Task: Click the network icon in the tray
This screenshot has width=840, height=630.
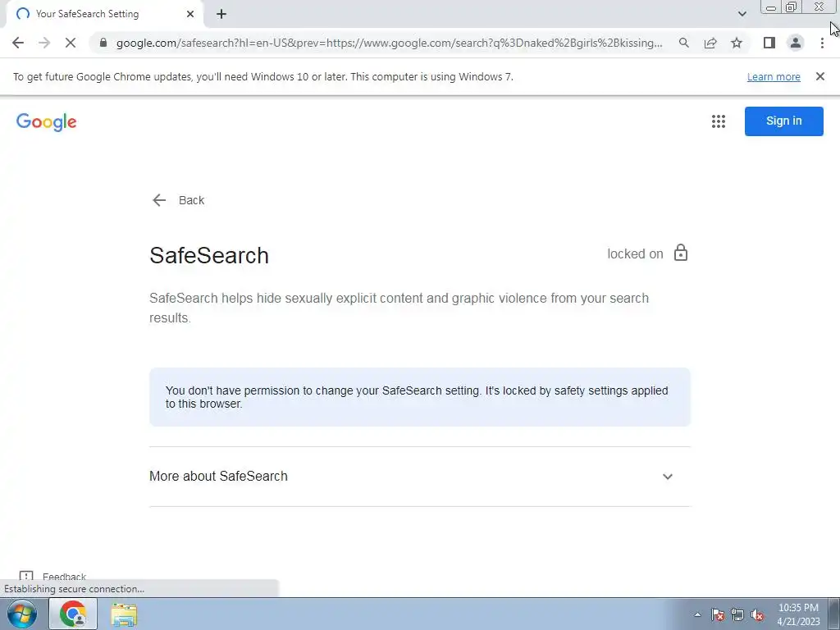Action: coord(737,614)
